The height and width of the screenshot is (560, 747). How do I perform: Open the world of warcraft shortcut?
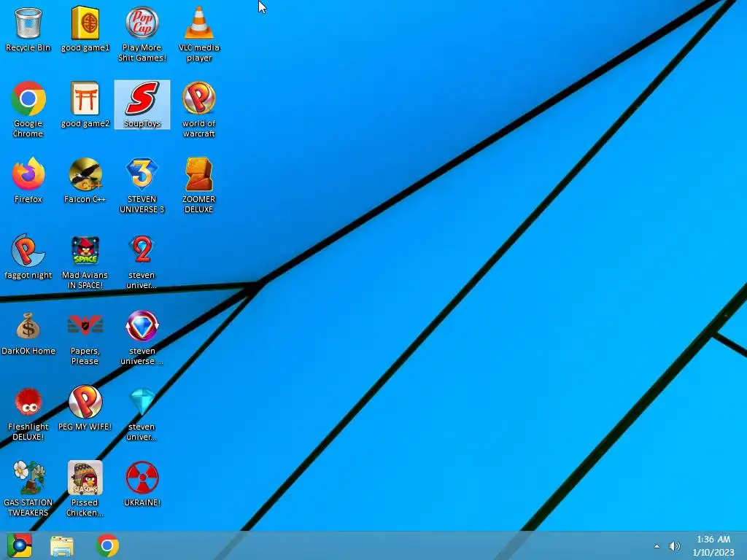[198, 110]
